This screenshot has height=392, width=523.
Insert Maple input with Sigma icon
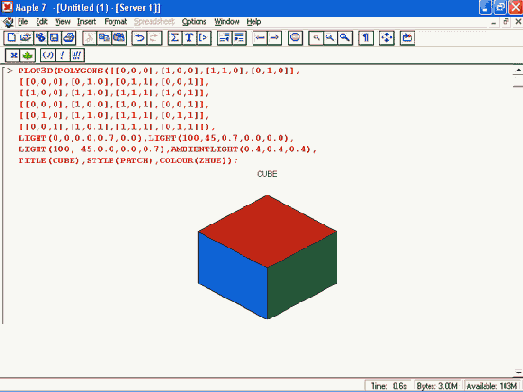pos(174,38)
